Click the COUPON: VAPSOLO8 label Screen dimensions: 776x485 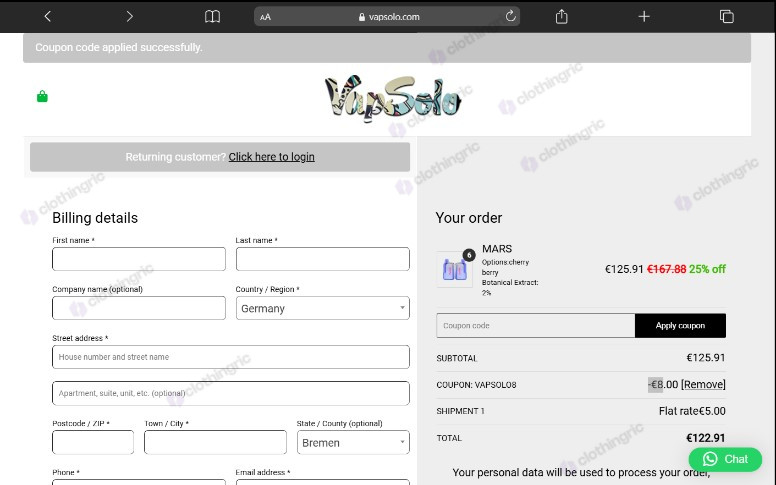(476, 385)
